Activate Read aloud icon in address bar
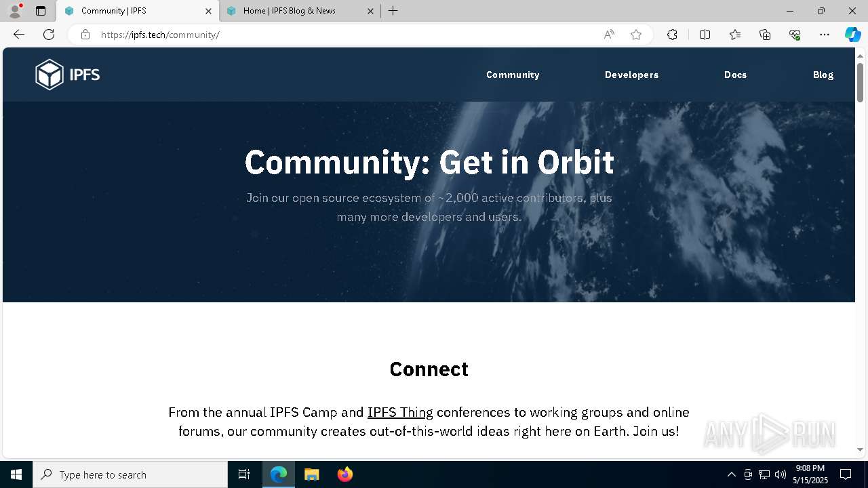 609,35
